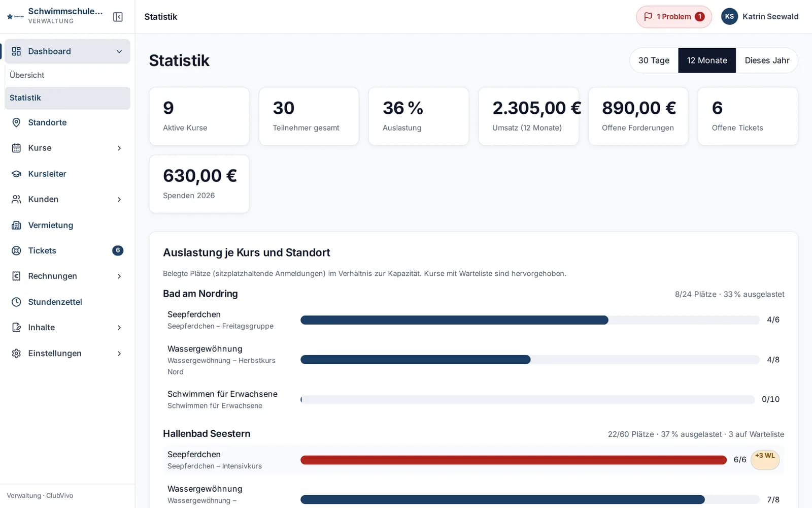812x508 pixels.
Task: Click the Seepferdchen Freitagsgruppe progress bar
Action: tap(530, 320)
